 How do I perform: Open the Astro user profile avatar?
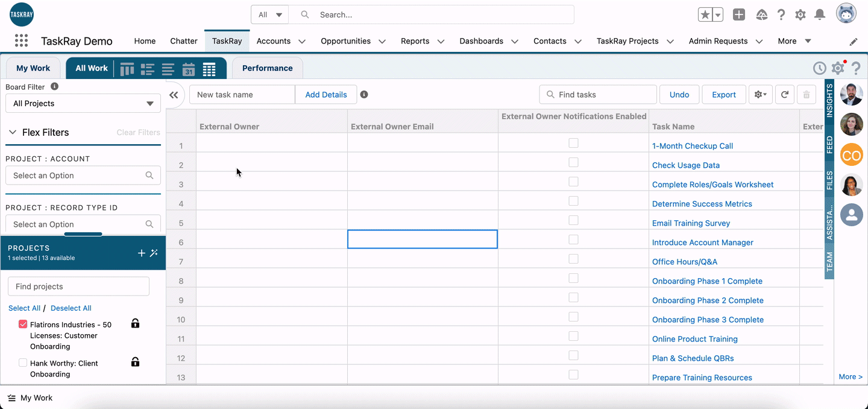[846, 13]
